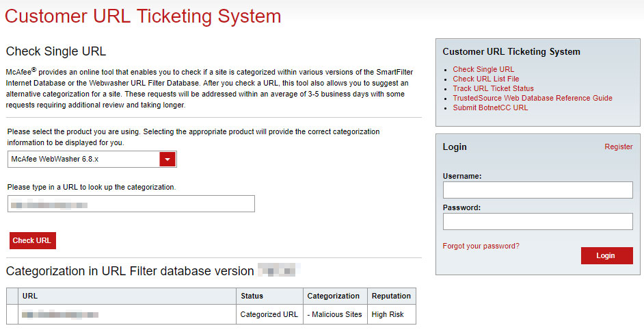This screenshot has width=644, height=330.
Task: Click the Check URL button
Action: (32, 241)
